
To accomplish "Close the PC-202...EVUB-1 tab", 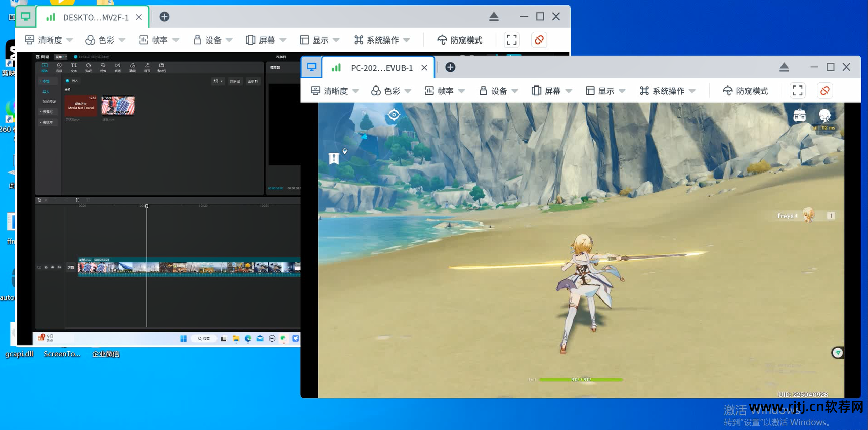I will pos(424,68).
